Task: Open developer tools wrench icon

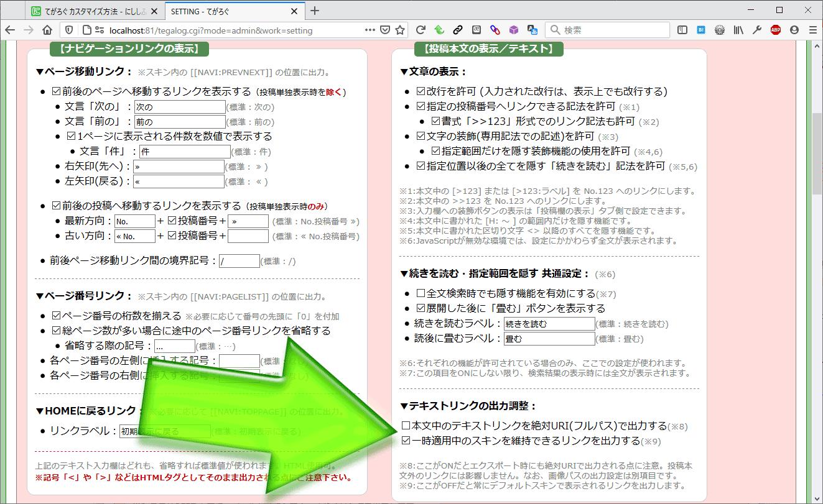Action: (757, 30)
